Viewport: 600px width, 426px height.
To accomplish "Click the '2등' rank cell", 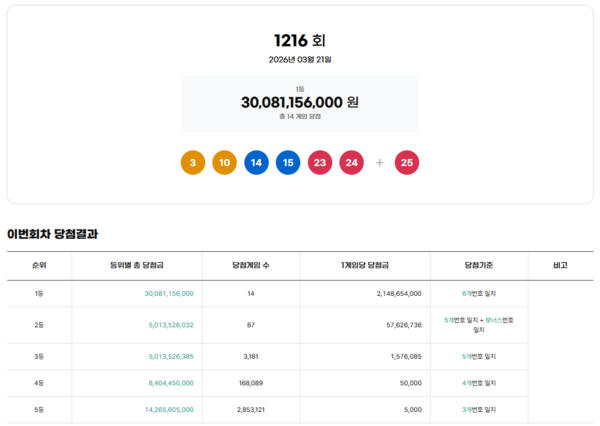I will [x=39, y=325].
